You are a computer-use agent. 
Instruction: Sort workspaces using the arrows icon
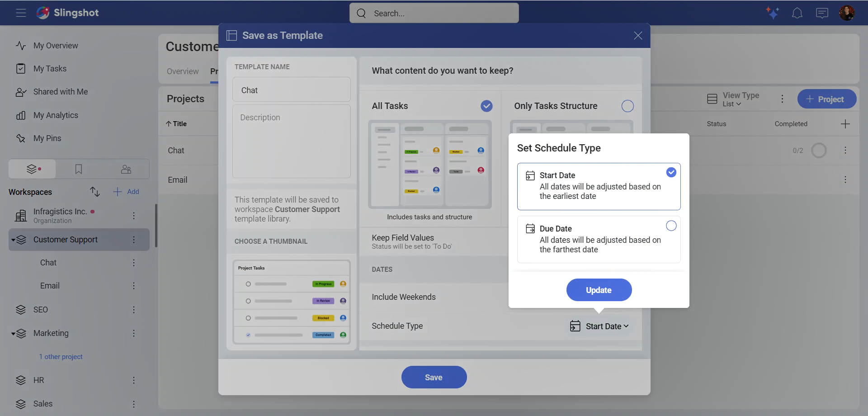tap(95, 192)
